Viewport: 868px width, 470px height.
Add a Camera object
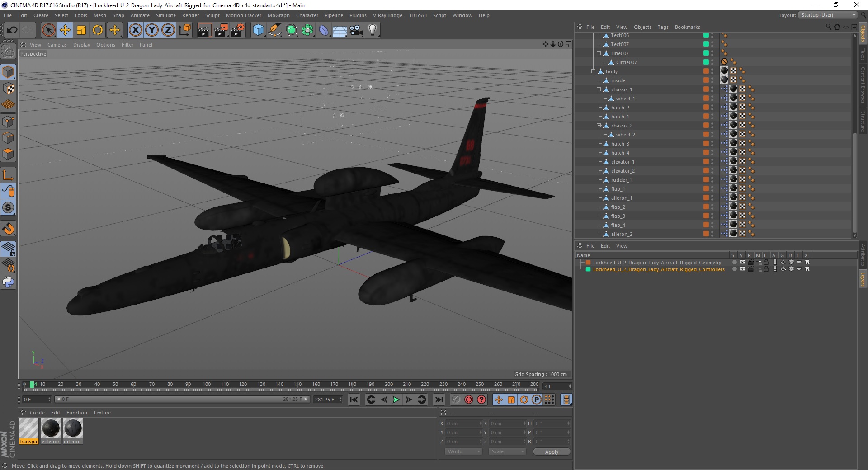coord(356,30)
